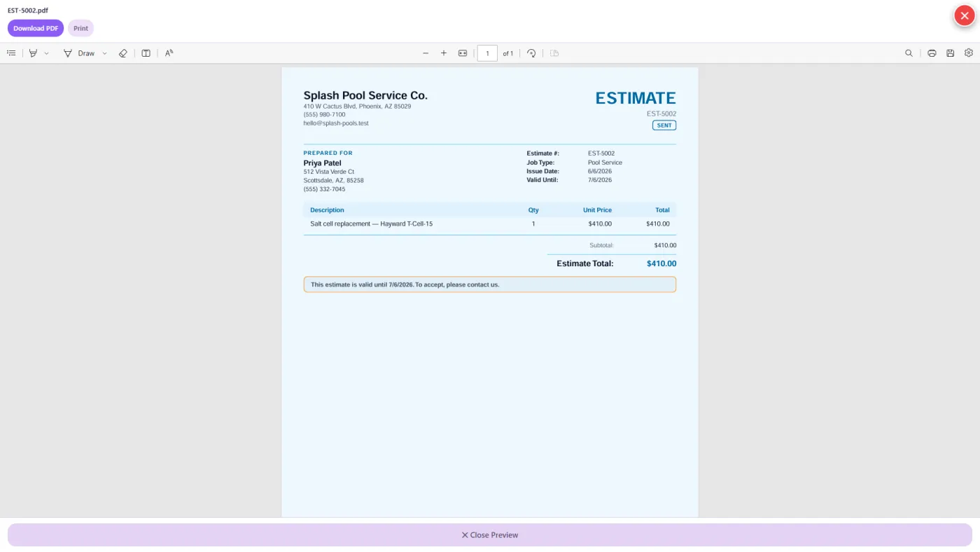The width and height of the screenshot is (980, 552).
Task: Zoom out with minus icon
Action: point(426,53)
